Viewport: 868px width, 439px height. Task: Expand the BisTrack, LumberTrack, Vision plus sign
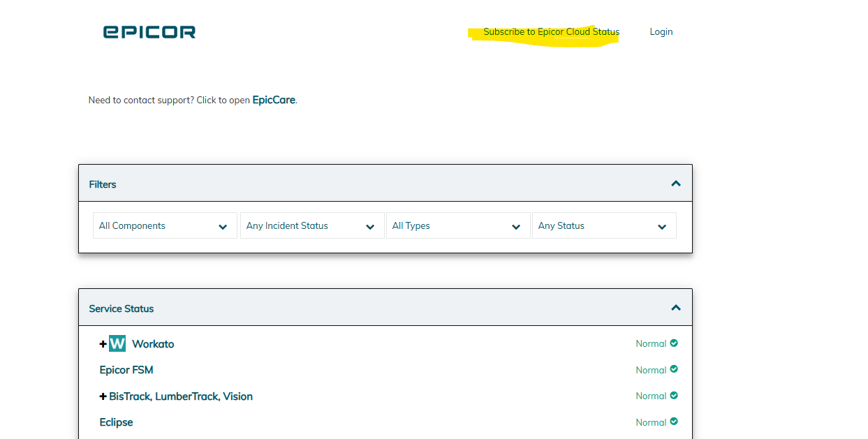coord(103,396)
